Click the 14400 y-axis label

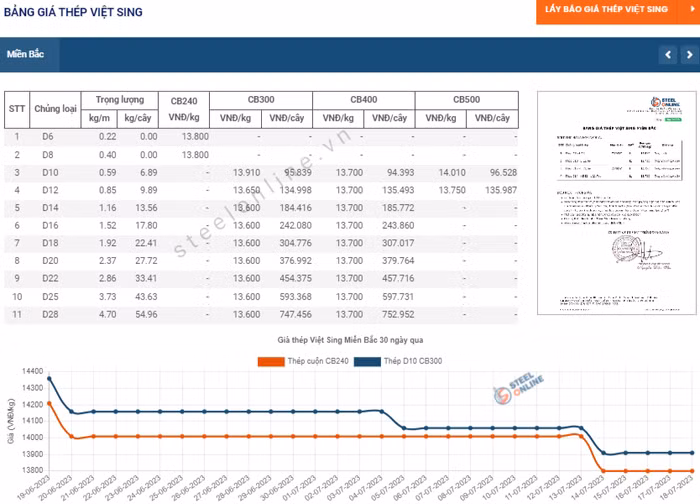pos(33,371)
